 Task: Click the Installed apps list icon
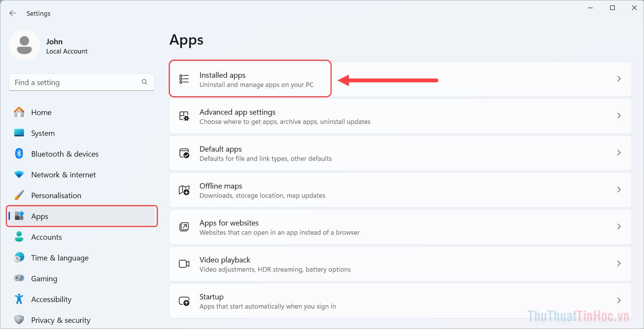click(184, 79)
